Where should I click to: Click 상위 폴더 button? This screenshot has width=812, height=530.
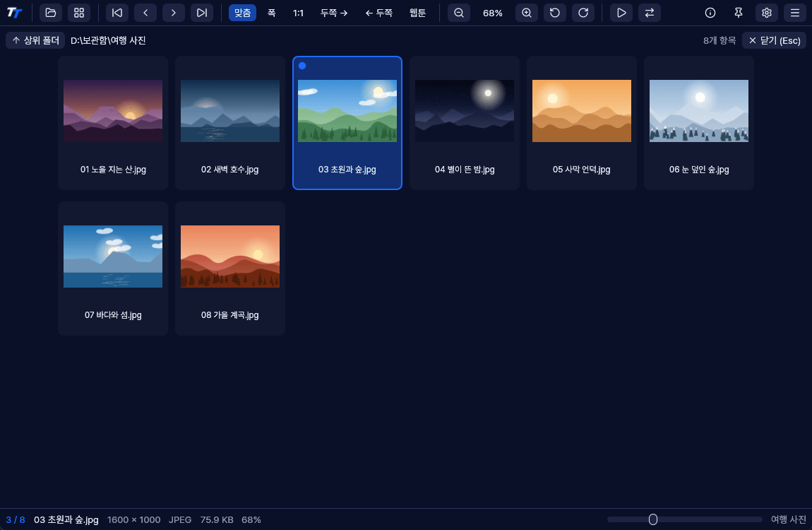36,40
